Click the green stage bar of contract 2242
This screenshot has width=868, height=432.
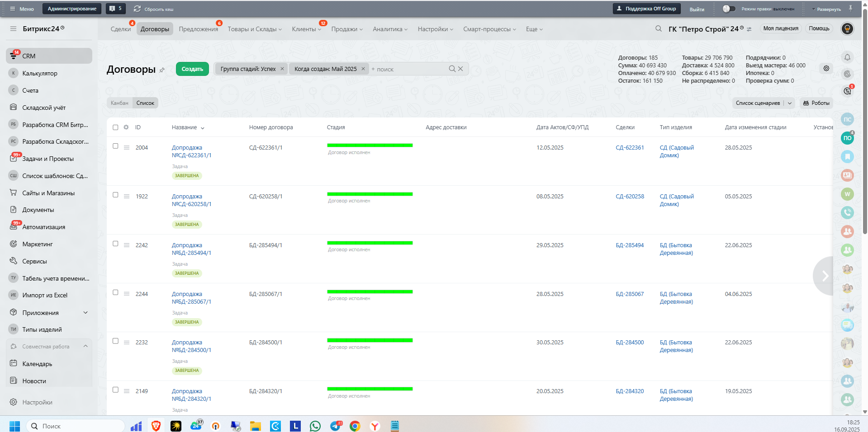[x=370, y=243]
